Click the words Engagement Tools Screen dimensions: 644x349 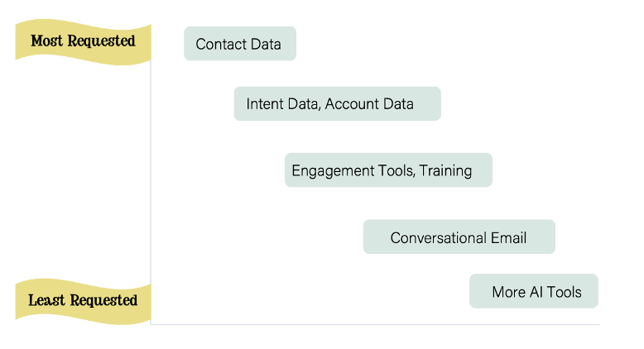[352, 170]
